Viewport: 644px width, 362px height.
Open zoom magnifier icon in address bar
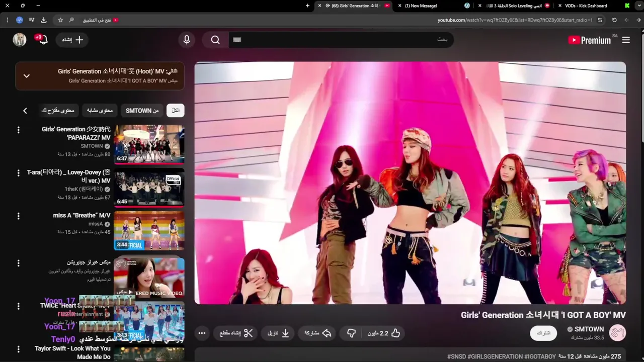tap(71, 20)
